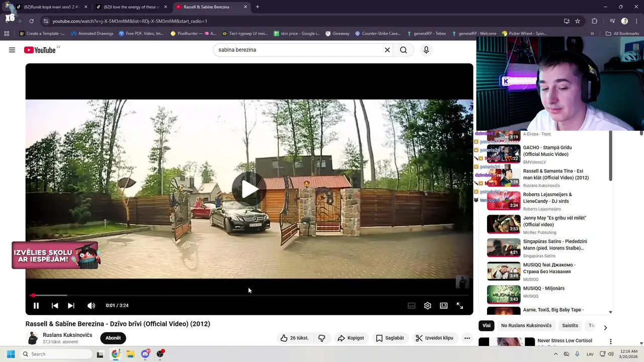Open File Explorer from the taskbar

[130, 354]
